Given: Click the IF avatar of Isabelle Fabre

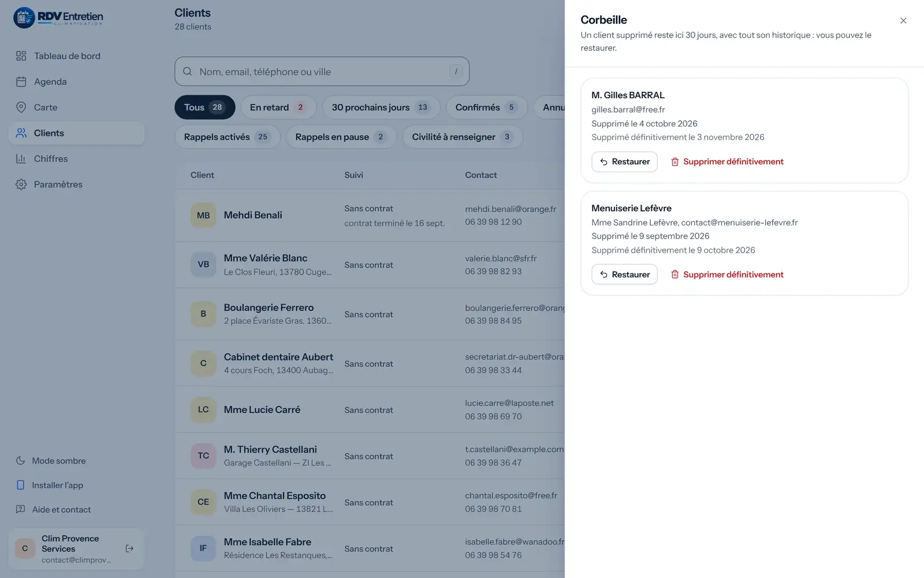Looking at the screenshot, I should (203, 549).
